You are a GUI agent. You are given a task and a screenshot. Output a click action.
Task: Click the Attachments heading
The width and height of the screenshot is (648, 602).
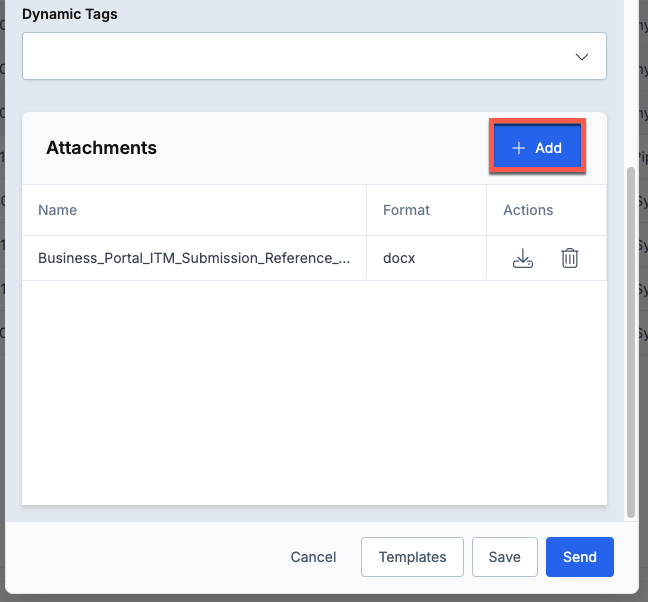101,148
